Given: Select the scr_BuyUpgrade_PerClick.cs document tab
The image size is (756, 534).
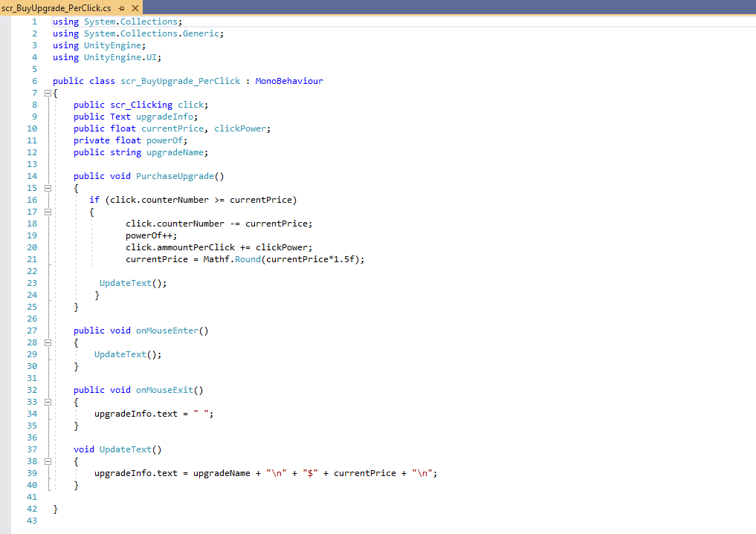Looking at the screenshot, I should click(56, 7).
